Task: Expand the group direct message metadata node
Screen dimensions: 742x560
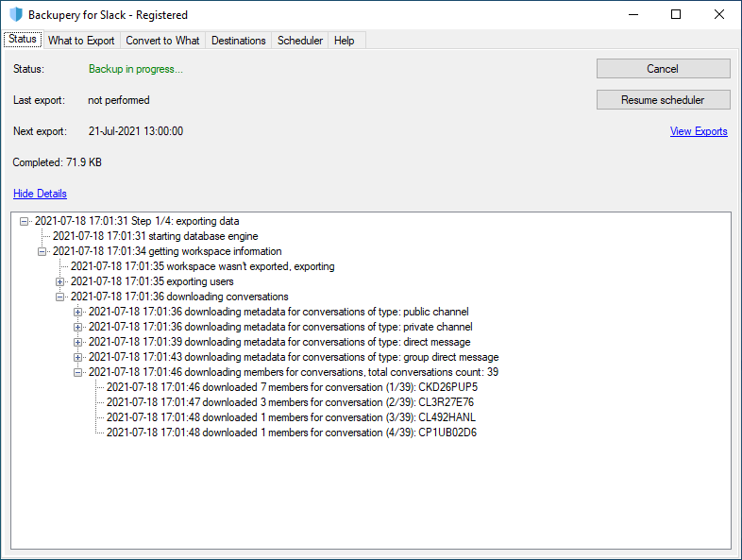Action: pos(78,357)
